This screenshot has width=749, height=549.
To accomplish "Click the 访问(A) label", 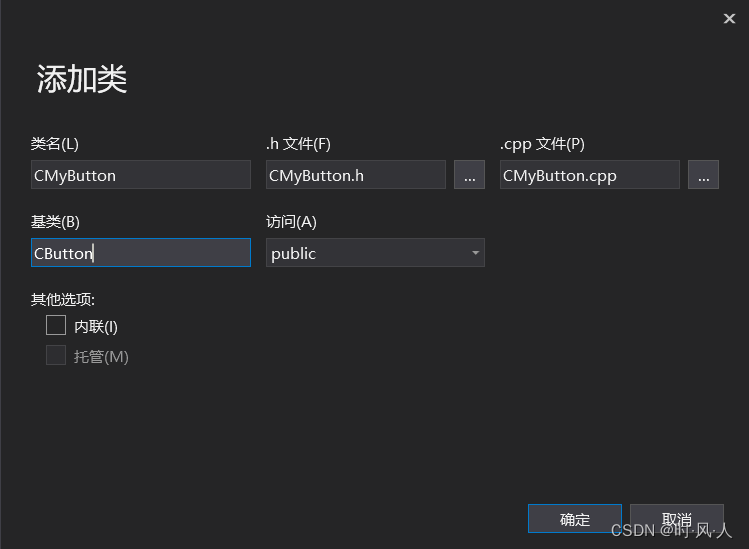I will pyautogui.click(x=291, y=222).
